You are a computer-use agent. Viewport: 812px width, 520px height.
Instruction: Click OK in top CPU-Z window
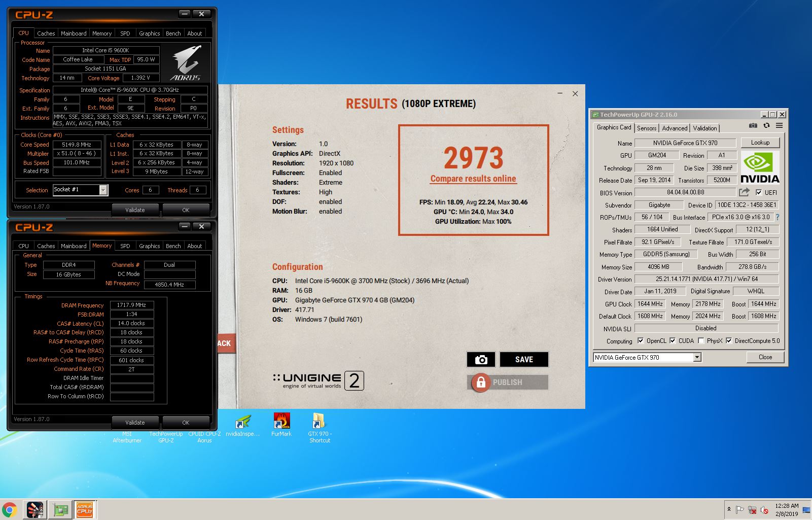[186, 210]
